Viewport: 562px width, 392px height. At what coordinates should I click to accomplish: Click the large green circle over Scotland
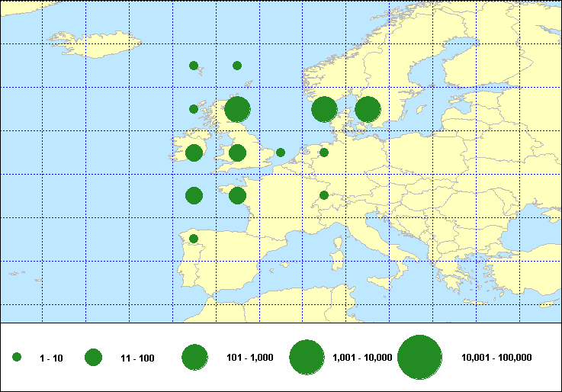pos(237,109)
